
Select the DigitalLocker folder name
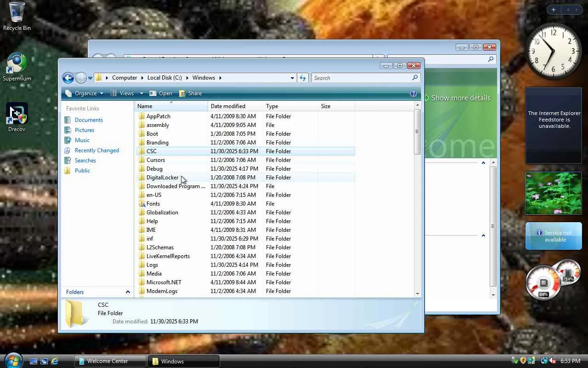coord(162,178)
